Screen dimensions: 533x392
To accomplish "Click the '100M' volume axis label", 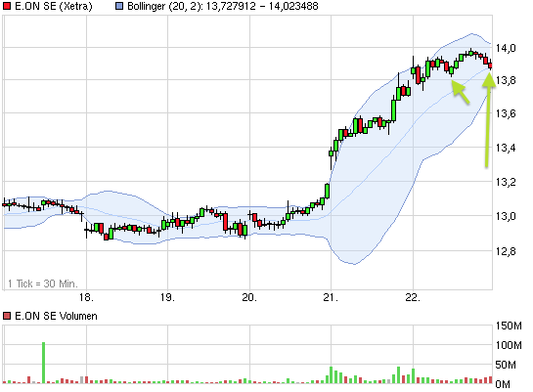I will tap(509, 345).
